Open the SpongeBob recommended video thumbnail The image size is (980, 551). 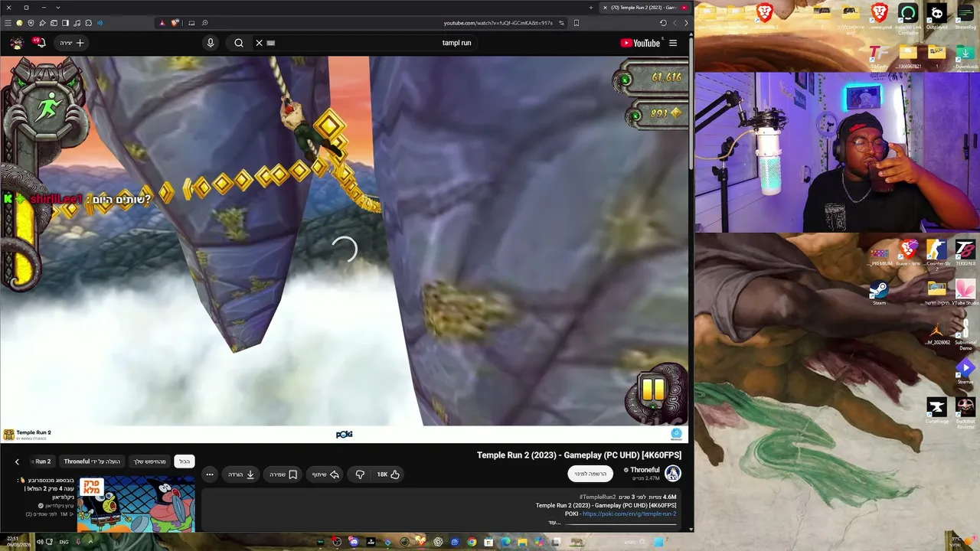(136, 504)
